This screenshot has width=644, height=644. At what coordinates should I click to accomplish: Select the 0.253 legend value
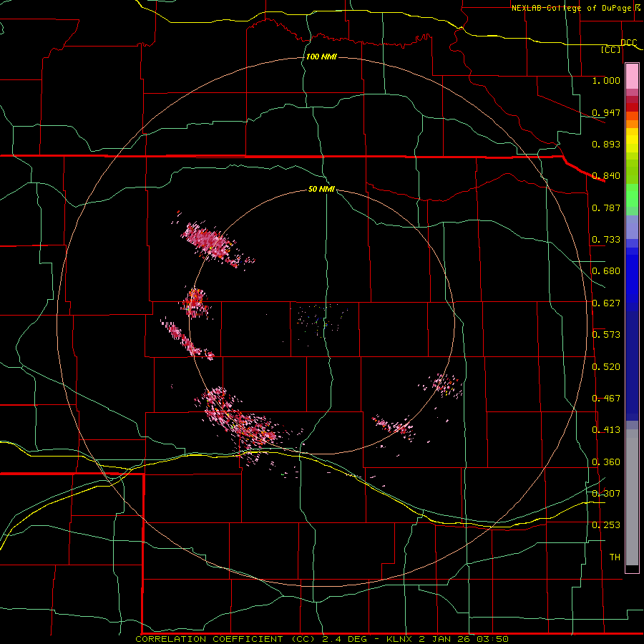click(x=606, y=525)
